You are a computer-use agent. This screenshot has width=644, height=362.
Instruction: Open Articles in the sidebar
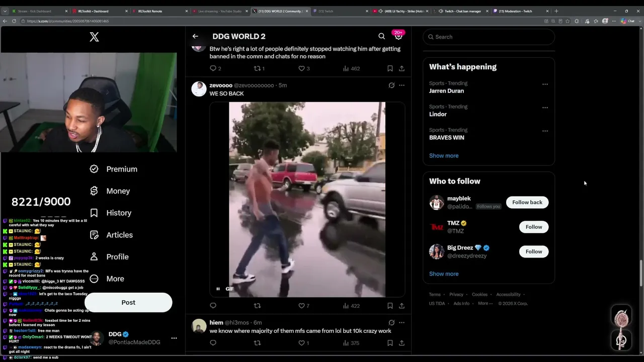111,235
